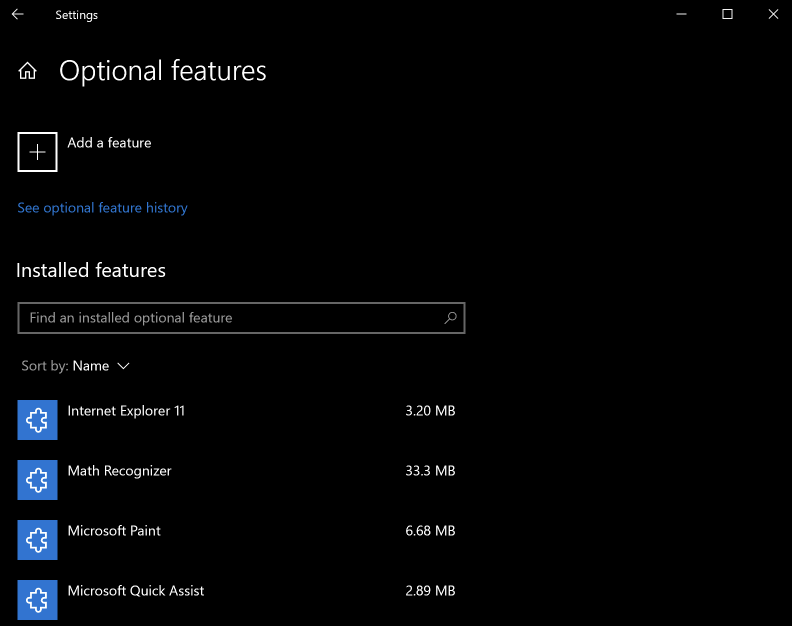This screenshot has height=626, width=792.
Task: Close the Settings window
Action: click(773, 14)
